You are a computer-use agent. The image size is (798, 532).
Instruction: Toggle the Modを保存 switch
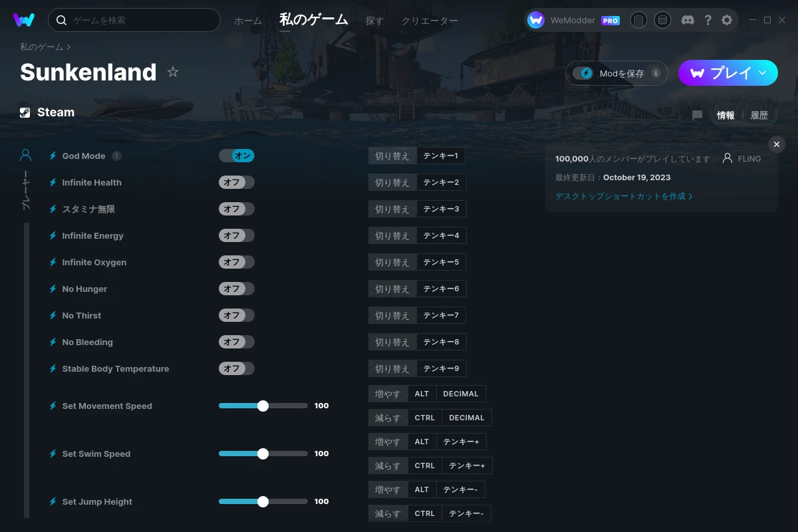click(x=583, y=73)
